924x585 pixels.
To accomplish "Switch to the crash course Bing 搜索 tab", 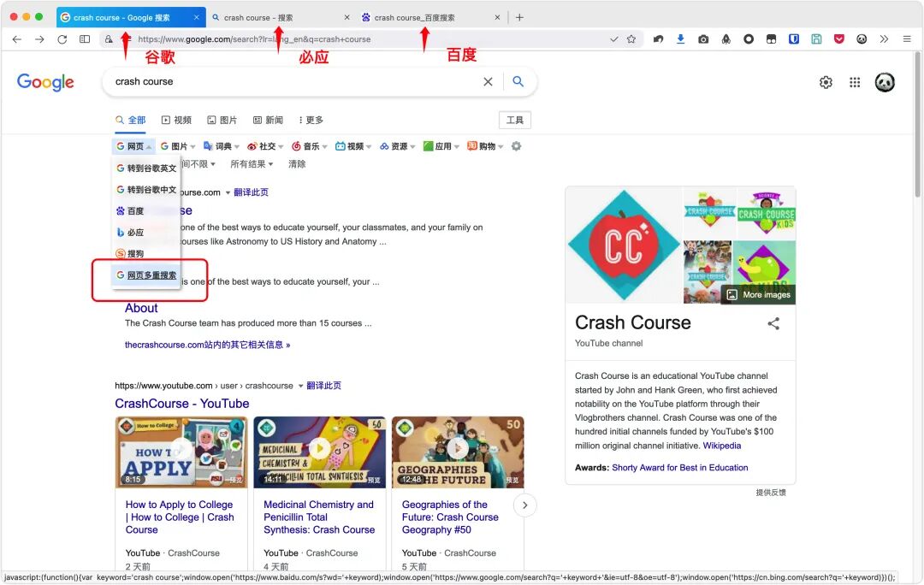I will click(x=280, y=18).
